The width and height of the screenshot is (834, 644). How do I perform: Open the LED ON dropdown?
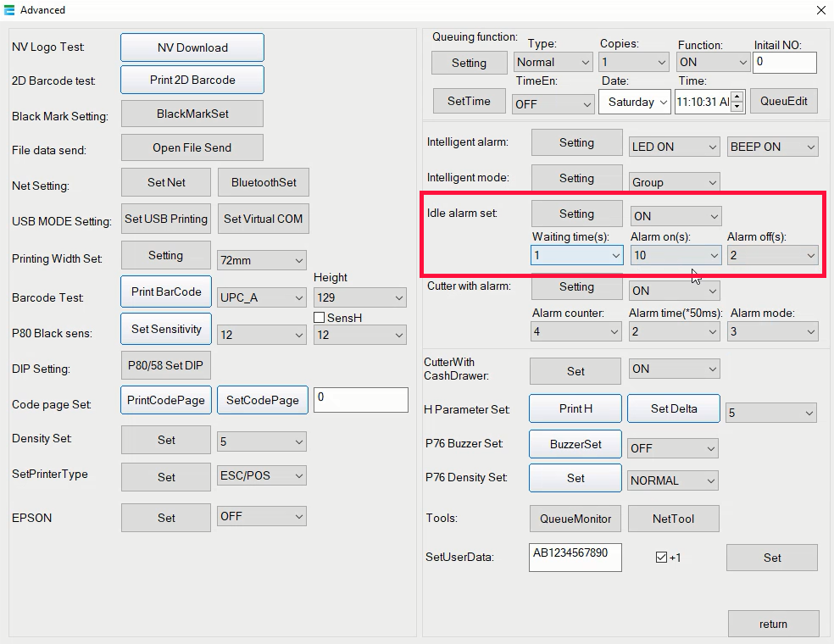[x=675, y=147]
